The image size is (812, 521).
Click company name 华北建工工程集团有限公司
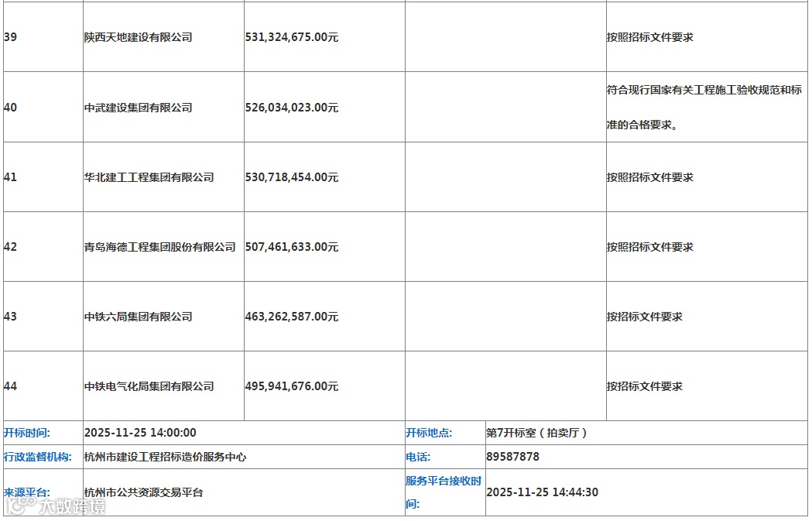coord(149,177)
